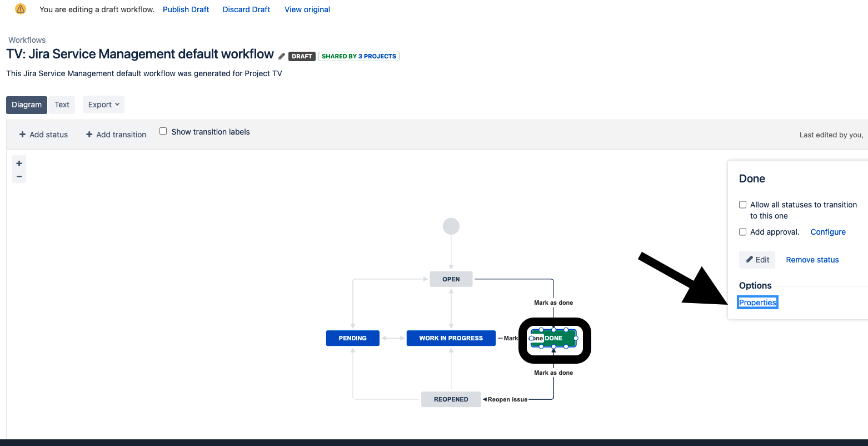
Task: Select the Diagram tab
Action: click(26, 105)
